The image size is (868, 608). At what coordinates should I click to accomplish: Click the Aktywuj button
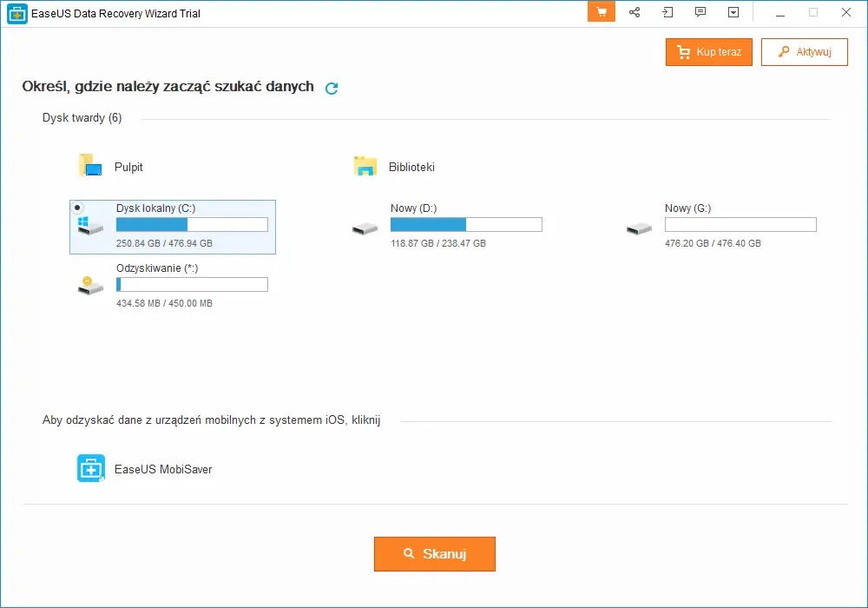click(805, 52)
